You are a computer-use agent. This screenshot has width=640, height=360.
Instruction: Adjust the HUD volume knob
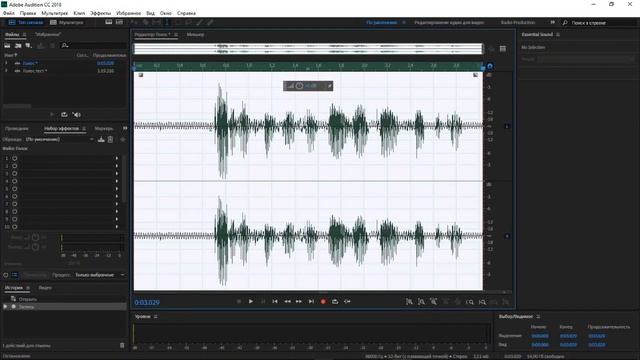click(x=299, y=86)
